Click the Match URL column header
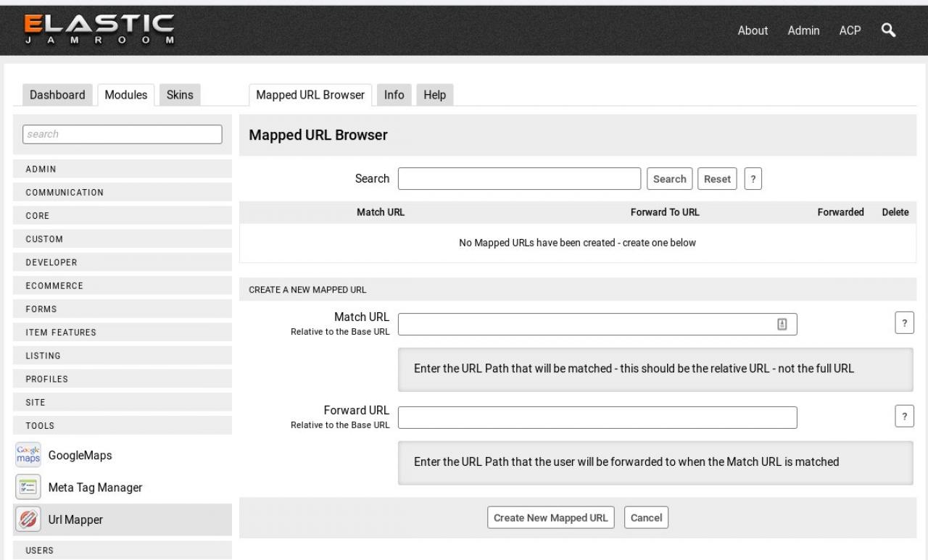This screenshot has height=560, width=928. pyautogui.click(x=381, y=212)
